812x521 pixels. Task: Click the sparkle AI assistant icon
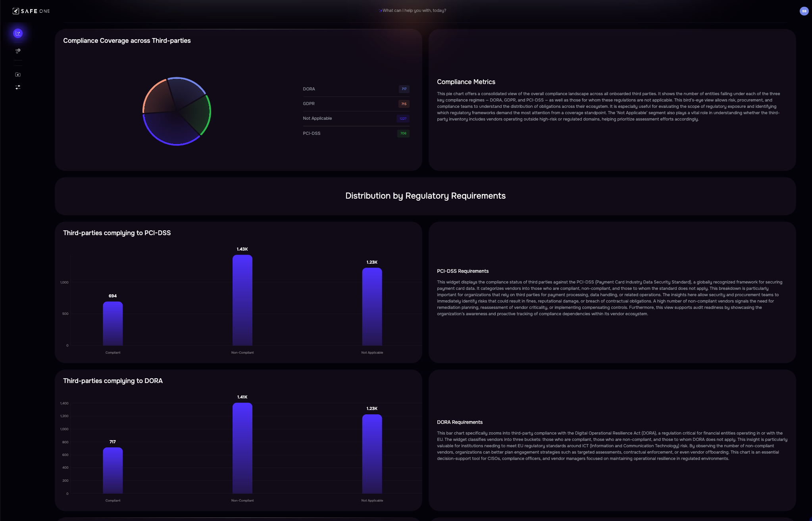(x=380, y=11)
